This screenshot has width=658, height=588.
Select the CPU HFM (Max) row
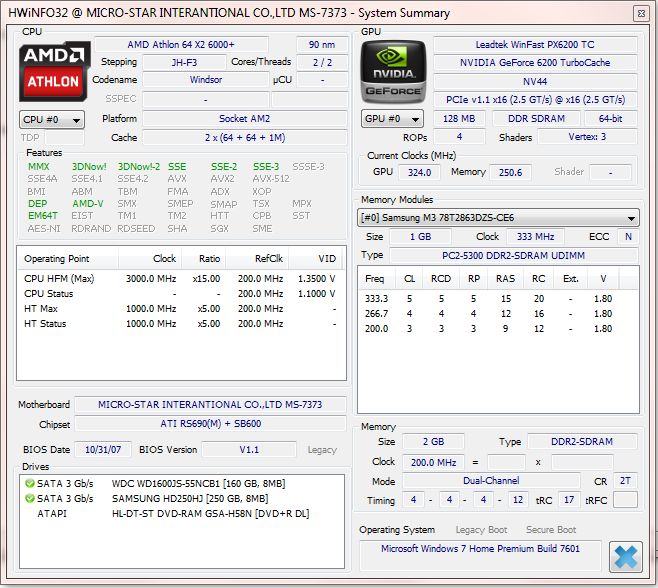(x=180, y=279)
